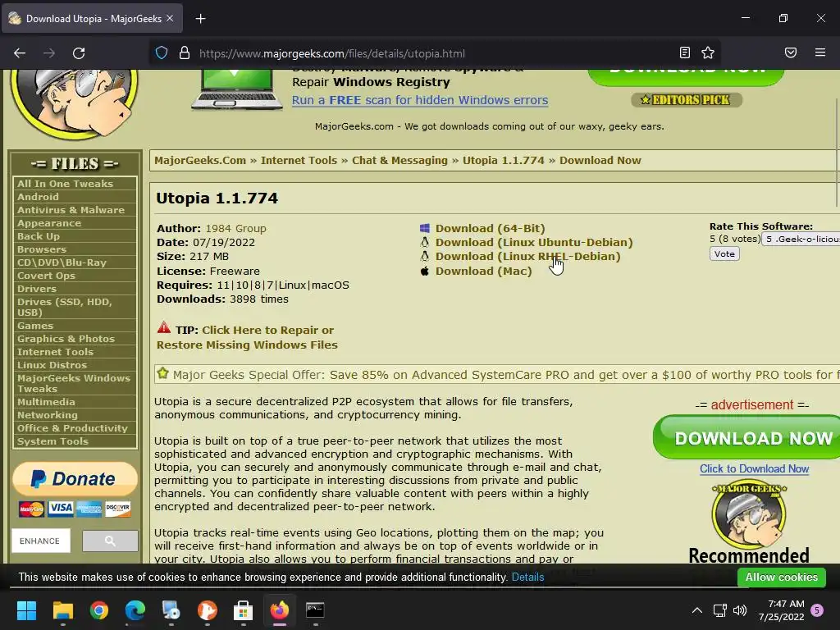
Task: Launch Microsoft Edge from the taskbar
Action: pyautogui.click(x=135, y=610)
